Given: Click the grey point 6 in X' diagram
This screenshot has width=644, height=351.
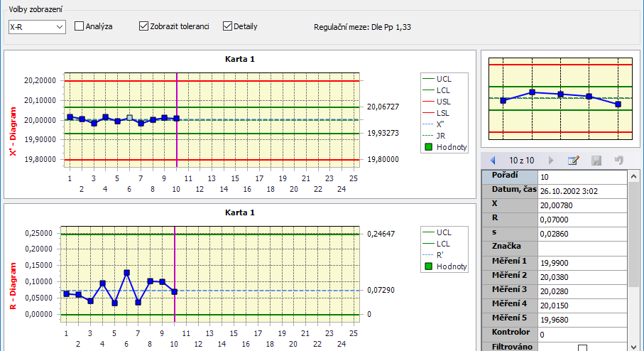Looking at the screenshot, I should pos(129,118).
